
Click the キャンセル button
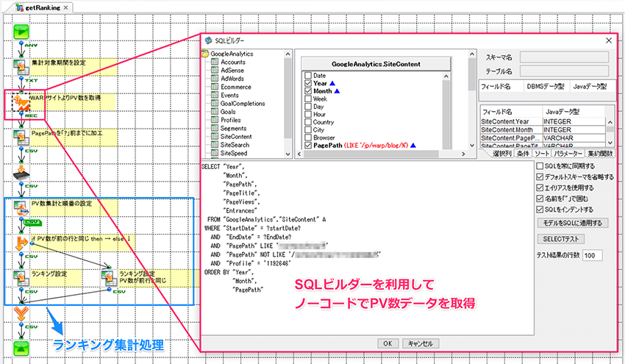pyautogui.click(x=421, y=343)
